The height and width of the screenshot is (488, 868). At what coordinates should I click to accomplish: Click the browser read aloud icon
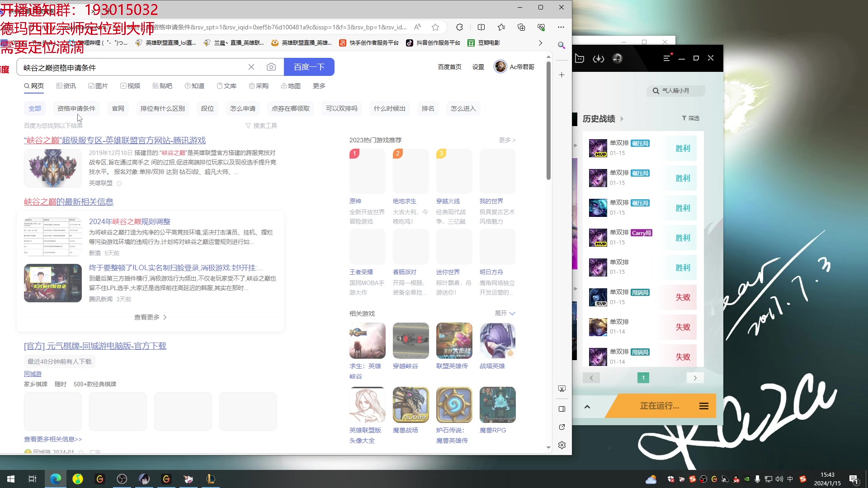tap(417, 27)
